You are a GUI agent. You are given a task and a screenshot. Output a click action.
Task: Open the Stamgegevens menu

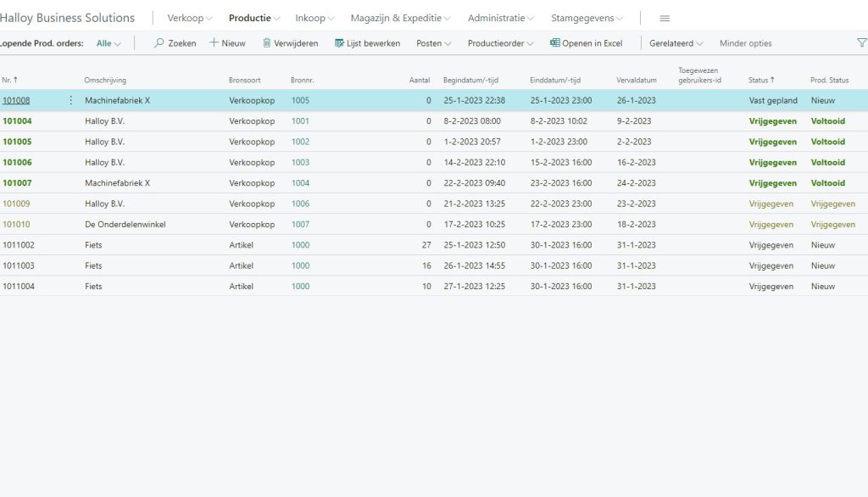[x=587, y=19]
